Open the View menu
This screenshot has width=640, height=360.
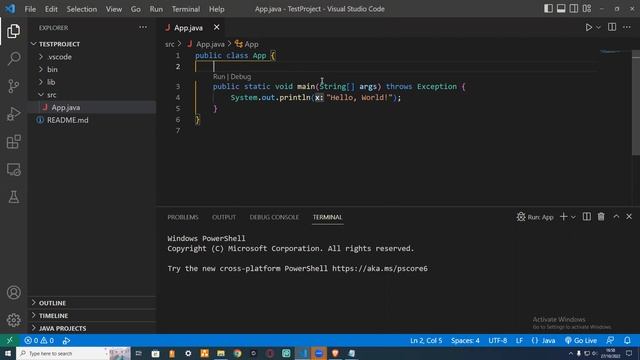pyautogui.click(x=114, y=9)
